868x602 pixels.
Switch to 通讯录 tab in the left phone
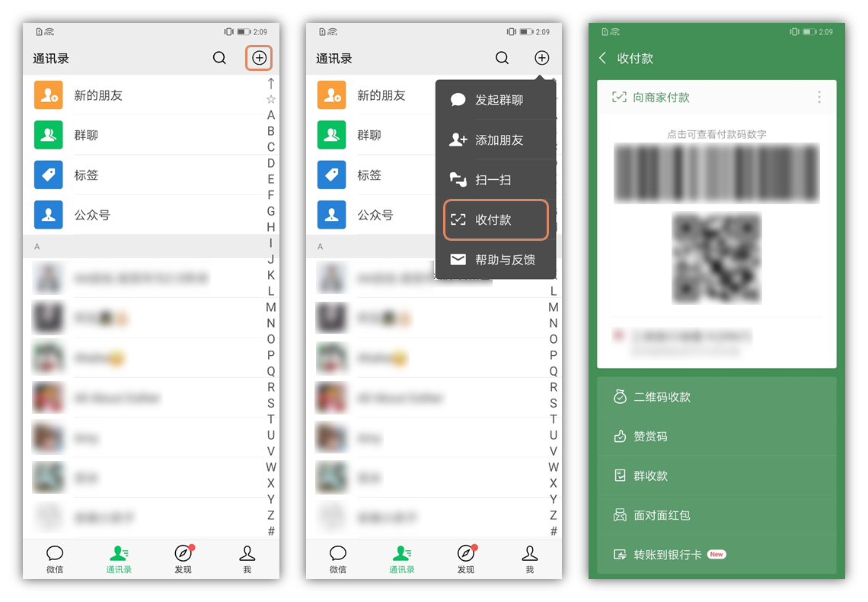[x=119, y=559]
